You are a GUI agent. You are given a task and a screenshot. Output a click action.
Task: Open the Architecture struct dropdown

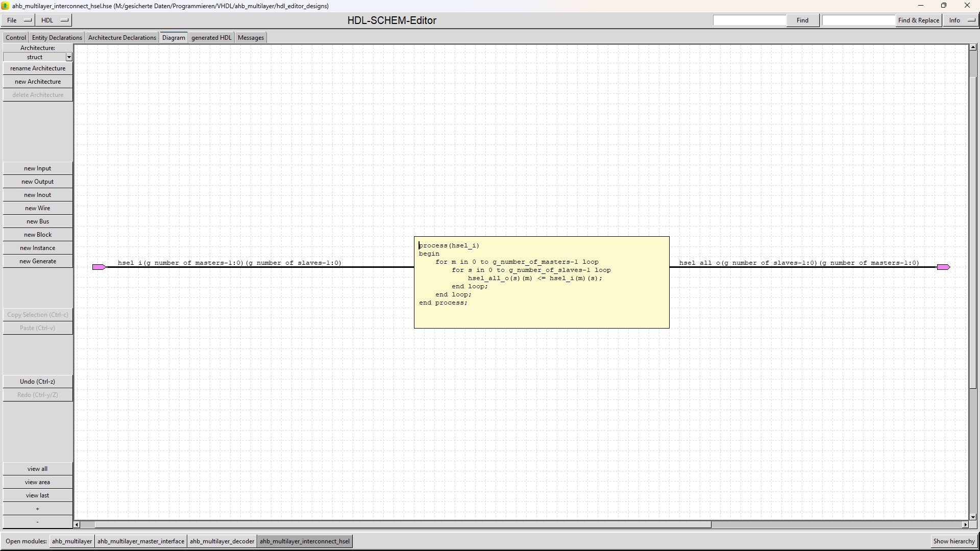(69, 57)
